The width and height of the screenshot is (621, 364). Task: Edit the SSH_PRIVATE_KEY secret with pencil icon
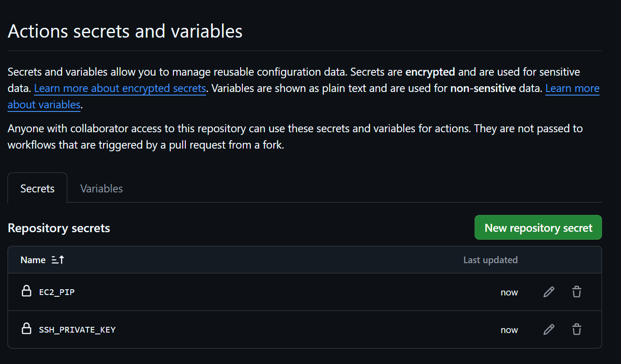pos(549,330)
